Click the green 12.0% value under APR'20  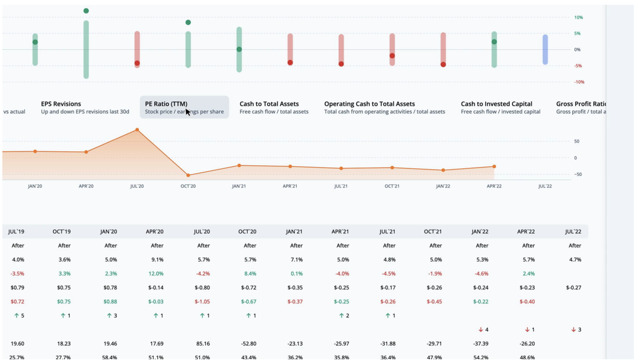[156, 274]
